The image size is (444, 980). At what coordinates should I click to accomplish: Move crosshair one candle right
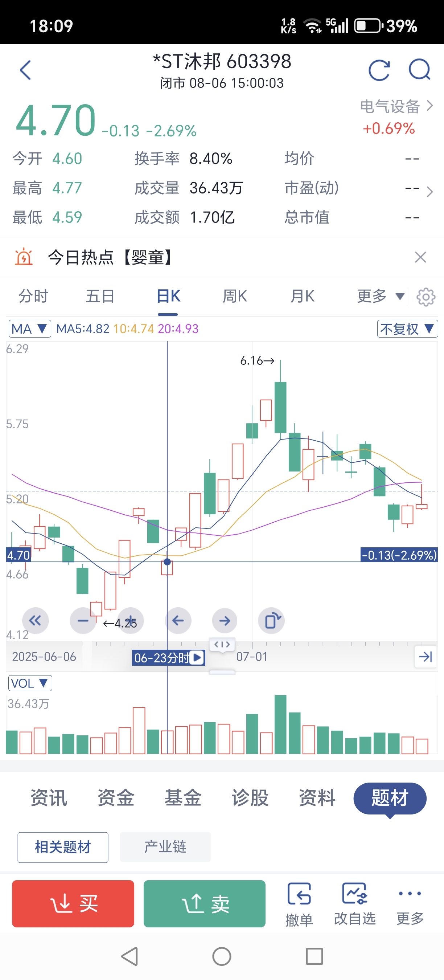pos(225,621)
